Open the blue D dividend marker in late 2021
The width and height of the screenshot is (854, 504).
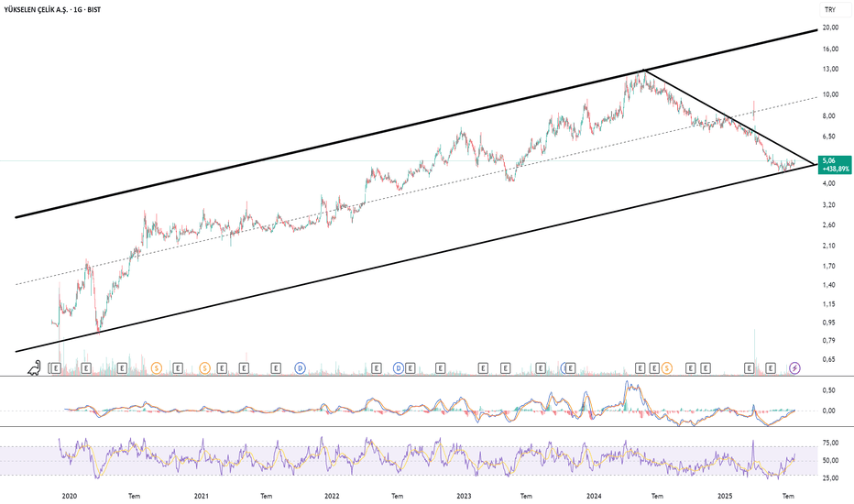click(x=301, y=368)
